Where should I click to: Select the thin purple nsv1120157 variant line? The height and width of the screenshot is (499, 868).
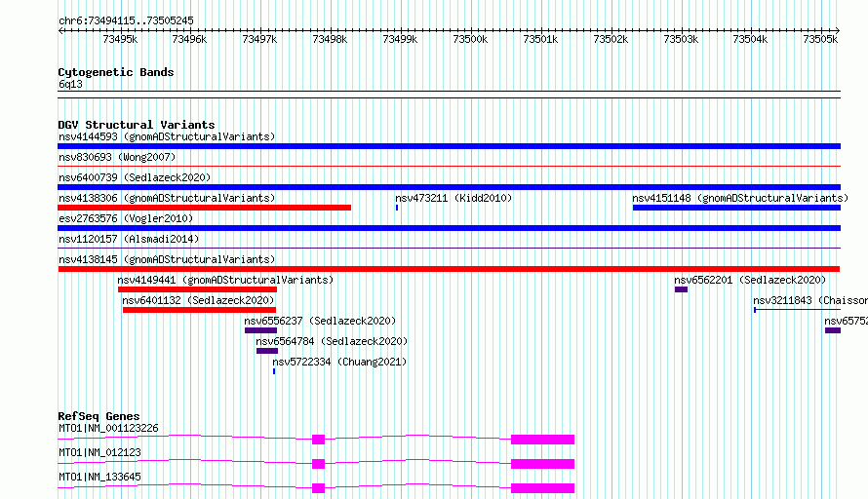pyautogui.click(x=449, y=248)
